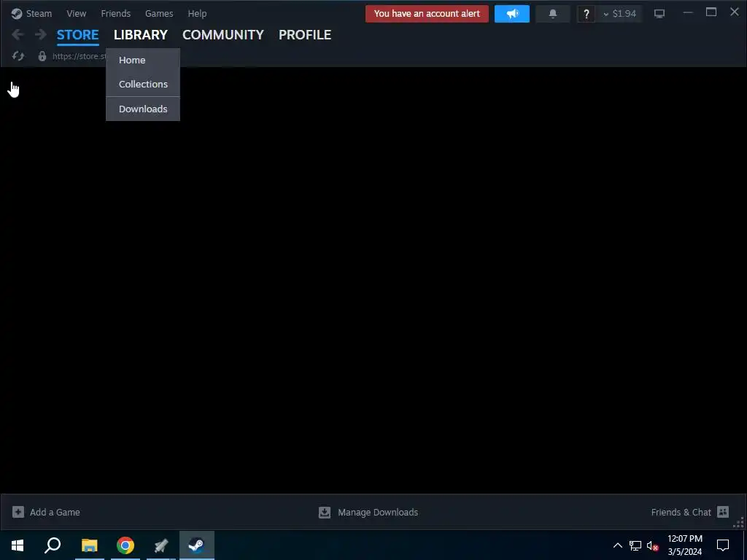This screenshot has width=747, height=560.
Task: Click the Friends & Chat grid icon
Action: pyautogui.click(x=723, y=512)
